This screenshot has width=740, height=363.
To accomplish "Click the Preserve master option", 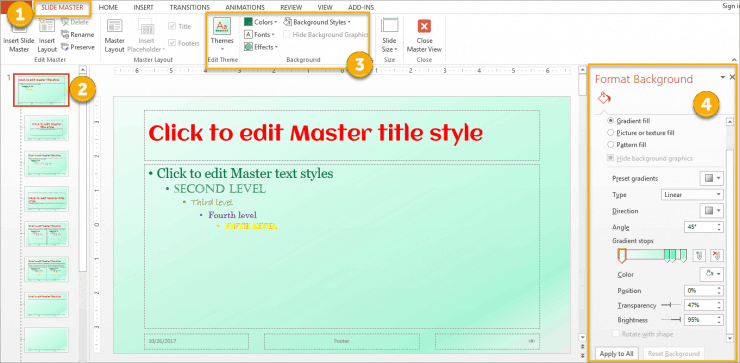I will (x=77, y=47).
